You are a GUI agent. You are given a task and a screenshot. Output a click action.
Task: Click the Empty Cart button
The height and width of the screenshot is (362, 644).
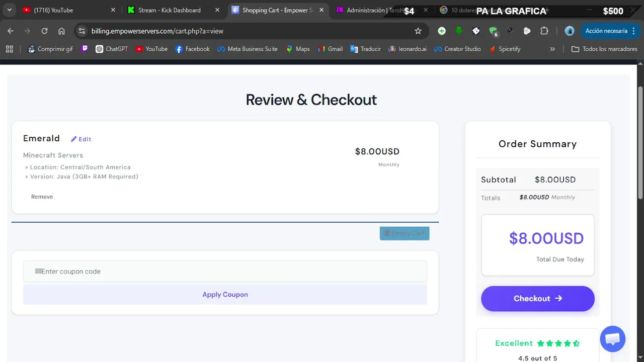(x=405, y=233)
